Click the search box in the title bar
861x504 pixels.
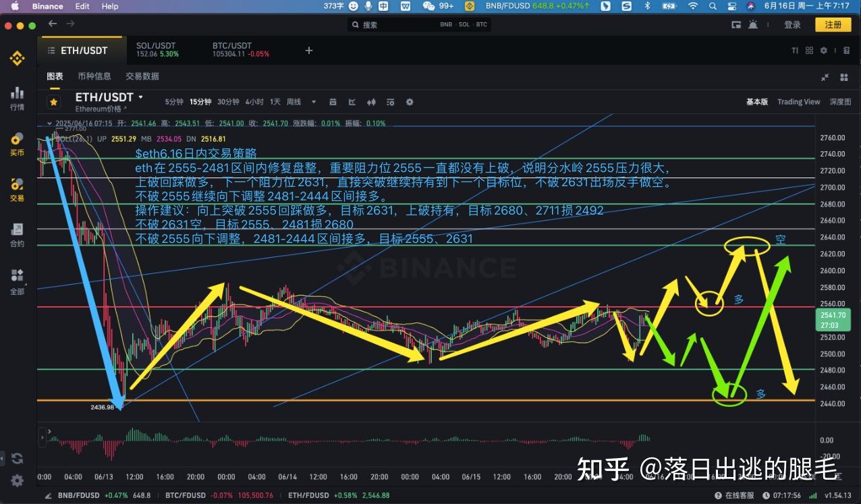419,24
